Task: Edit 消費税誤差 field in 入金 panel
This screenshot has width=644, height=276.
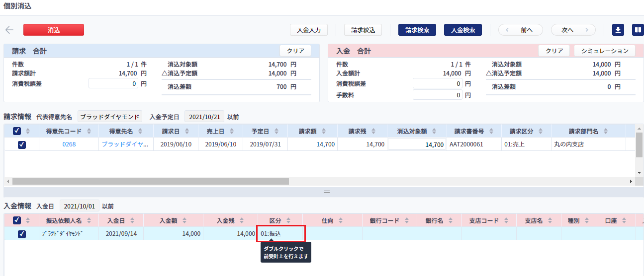Action: point(438,83)
